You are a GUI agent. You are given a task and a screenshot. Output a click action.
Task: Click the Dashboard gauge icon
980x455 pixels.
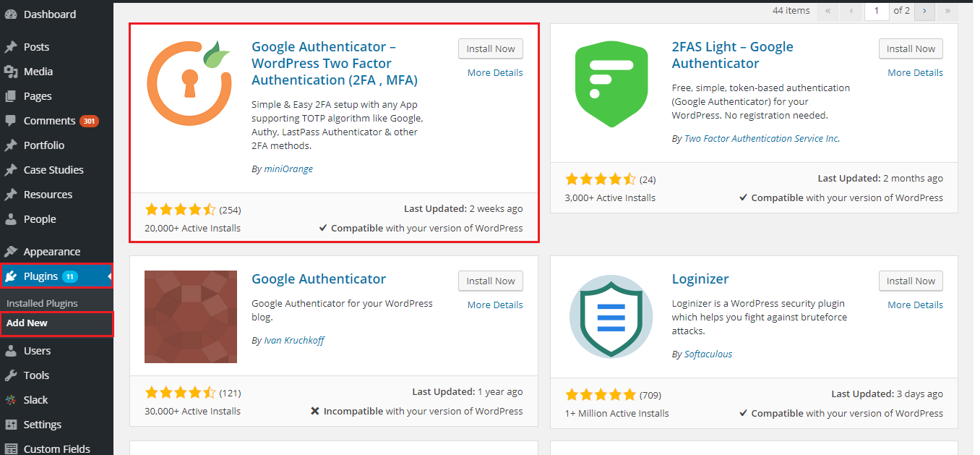11,14
